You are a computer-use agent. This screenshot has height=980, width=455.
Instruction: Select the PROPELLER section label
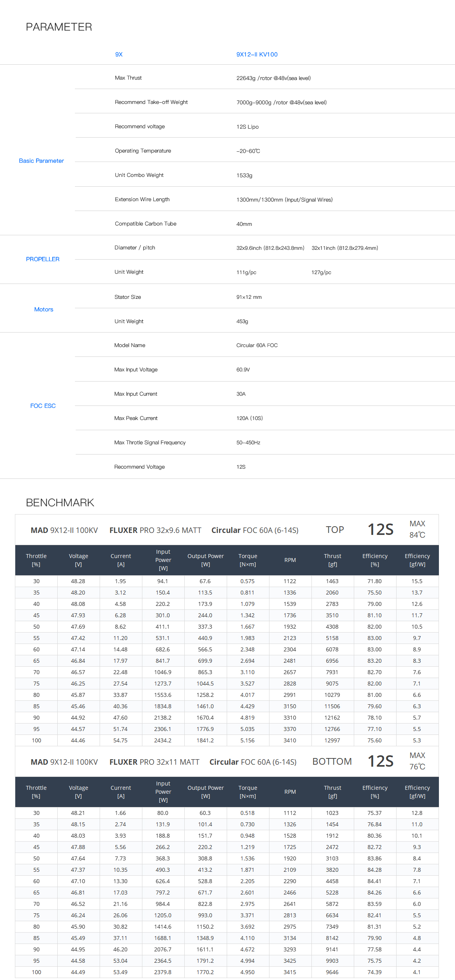coord(43,259)
